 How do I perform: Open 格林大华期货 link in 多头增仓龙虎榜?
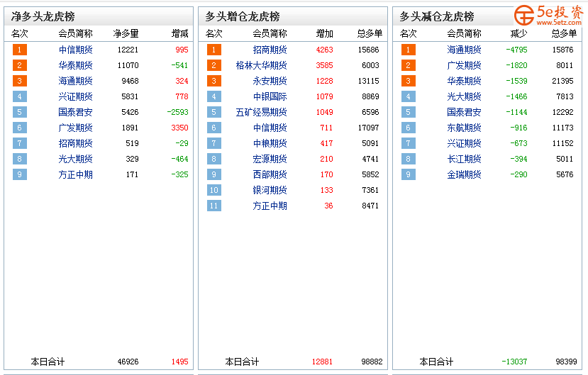coord(262,65)
